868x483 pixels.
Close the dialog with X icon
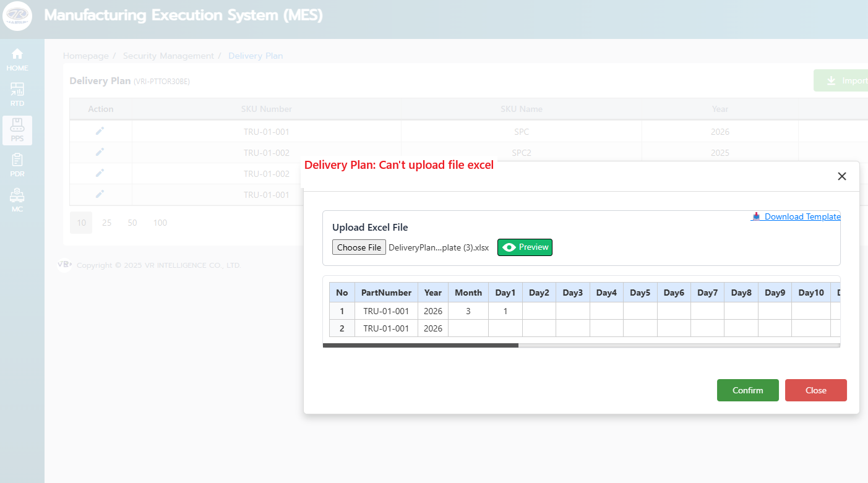click(x=841, y=176)
